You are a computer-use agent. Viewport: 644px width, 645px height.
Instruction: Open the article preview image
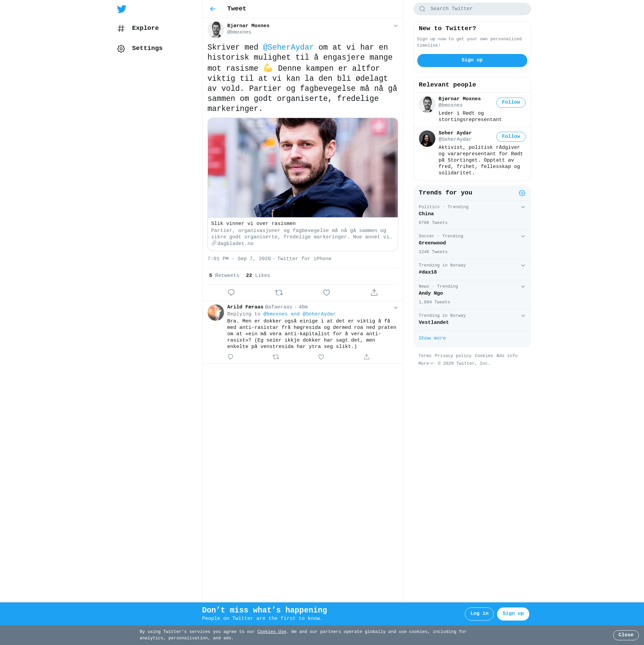point(303,168)
